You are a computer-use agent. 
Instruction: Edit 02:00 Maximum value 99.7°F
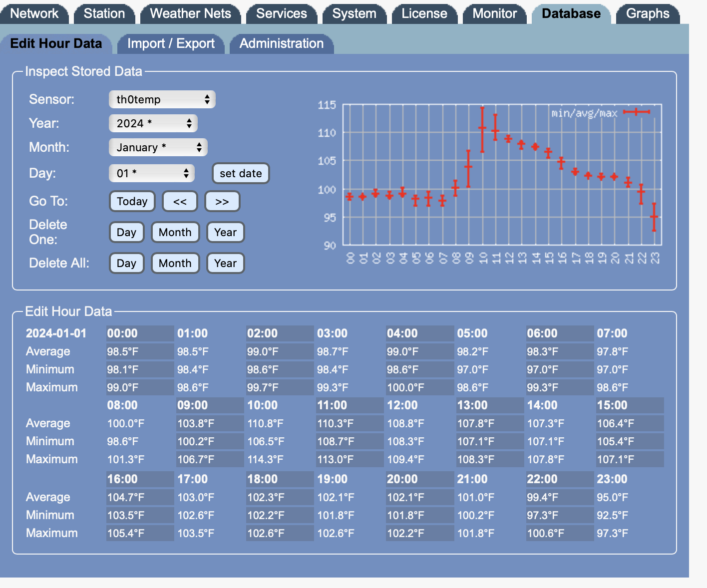(280, 387)
